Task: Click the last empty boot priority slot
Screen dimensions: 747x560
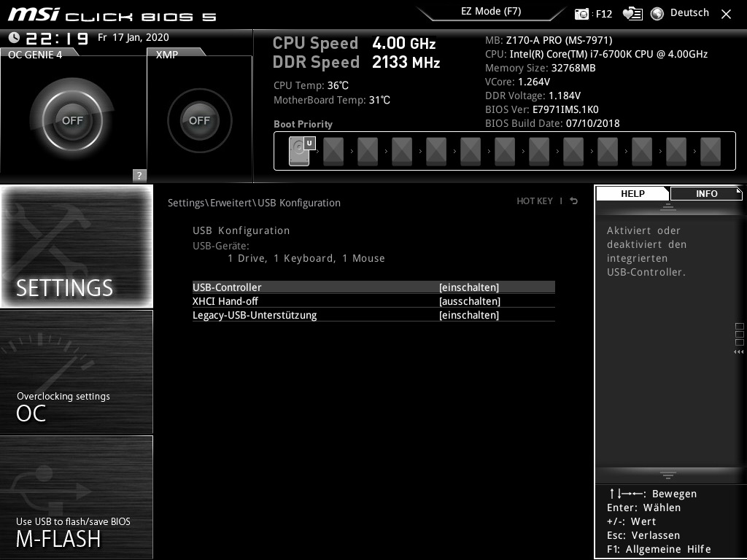Action: (x=711, y=152)
